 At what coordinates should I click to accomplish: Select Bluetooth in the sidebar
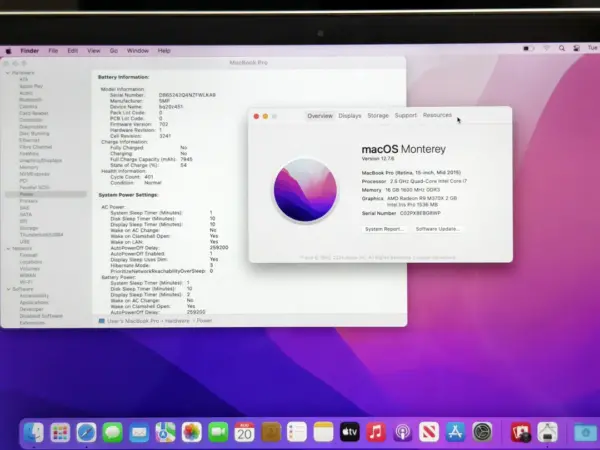pyautogui.click(x=31, y=99)
